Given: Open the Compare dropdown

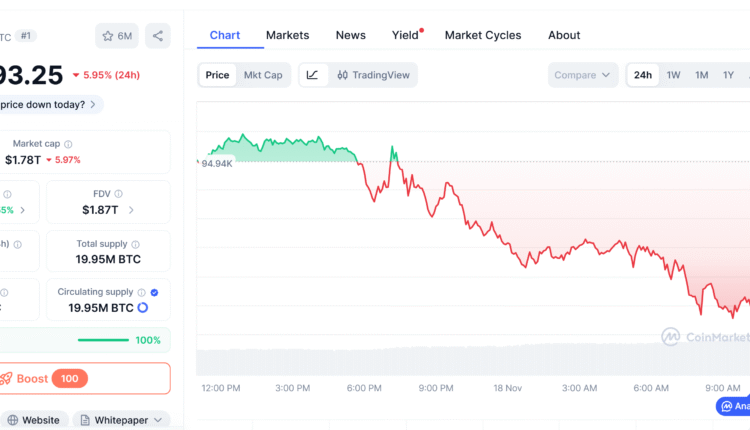Looking at the screenshot, I should pyautogui.click(x=583, y=75).
